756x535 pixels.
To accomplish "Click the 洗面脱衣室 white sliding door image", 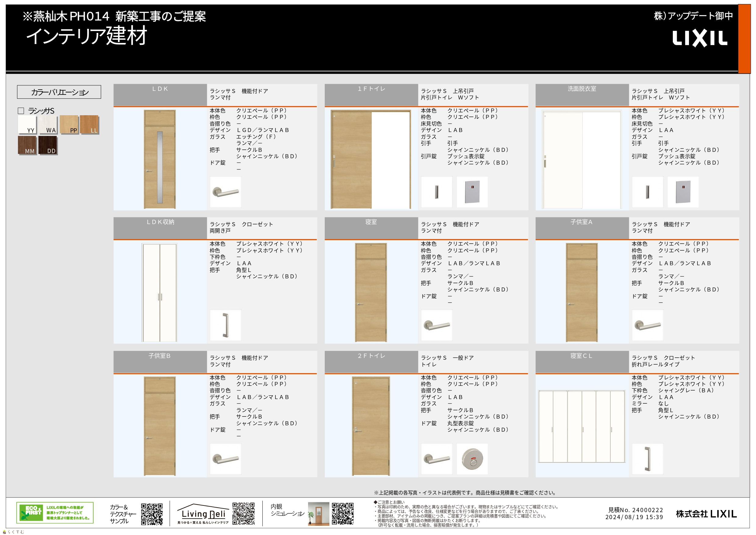I will 581,159.
